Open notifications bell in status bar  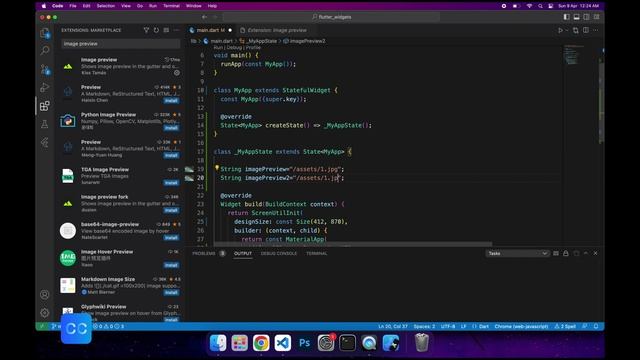click(x=596, y=326)
